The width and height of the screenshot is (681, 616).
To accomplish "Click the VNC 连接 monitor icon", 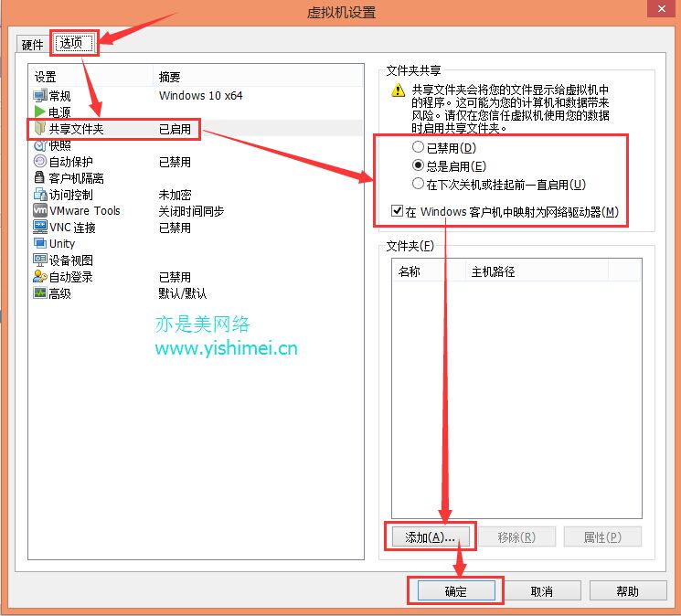I will pyautogui.click(x=40, y=227).
